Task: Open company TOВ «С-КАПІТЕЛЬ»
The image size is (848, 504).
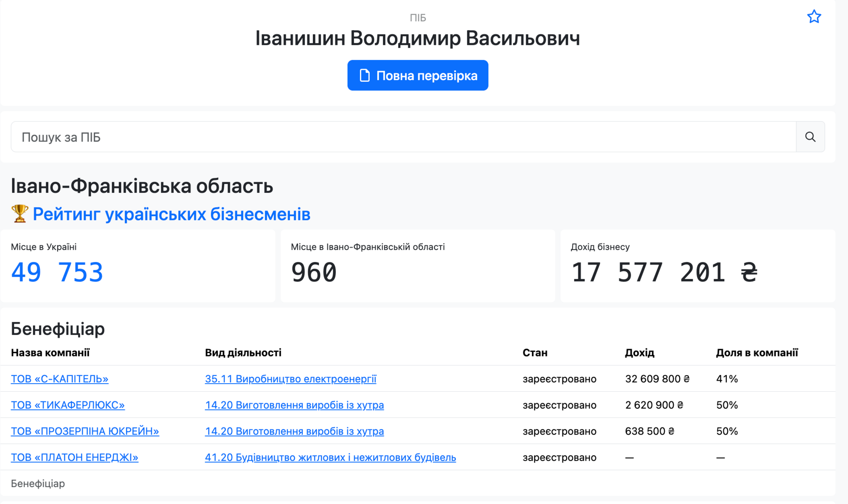Action: 59,379
